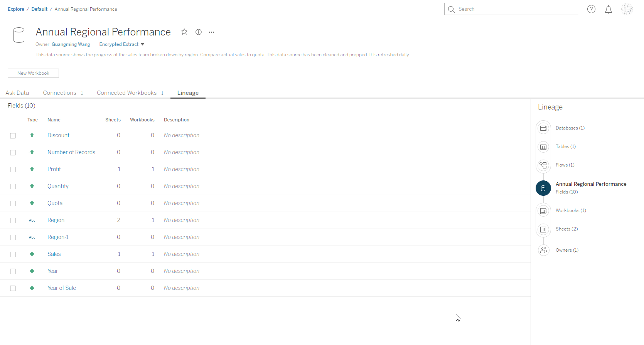Check the Discount field checkbox
The image size is (644, 345).
(13, 136)
